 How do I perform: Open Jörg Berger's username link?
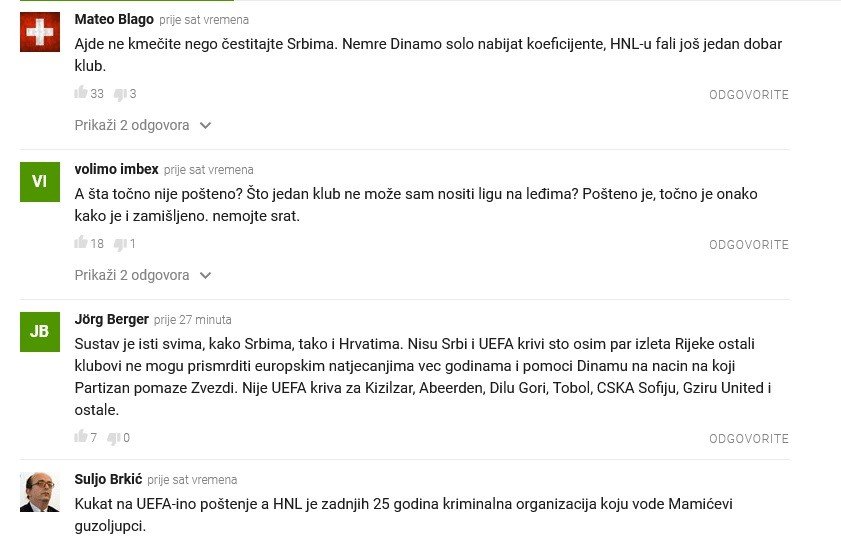coord(111,319)
